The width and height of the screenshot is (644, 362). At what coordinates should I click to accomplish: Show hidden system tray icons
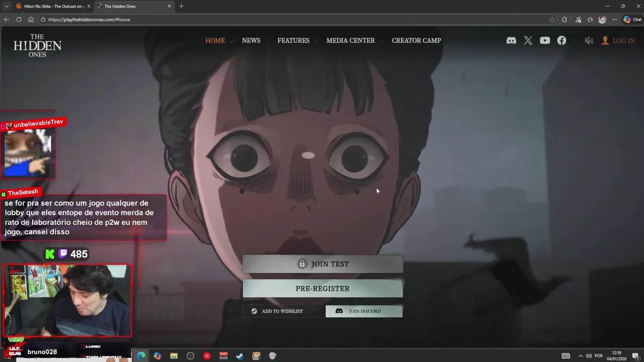pyautogui.click(x=580, y=356)
